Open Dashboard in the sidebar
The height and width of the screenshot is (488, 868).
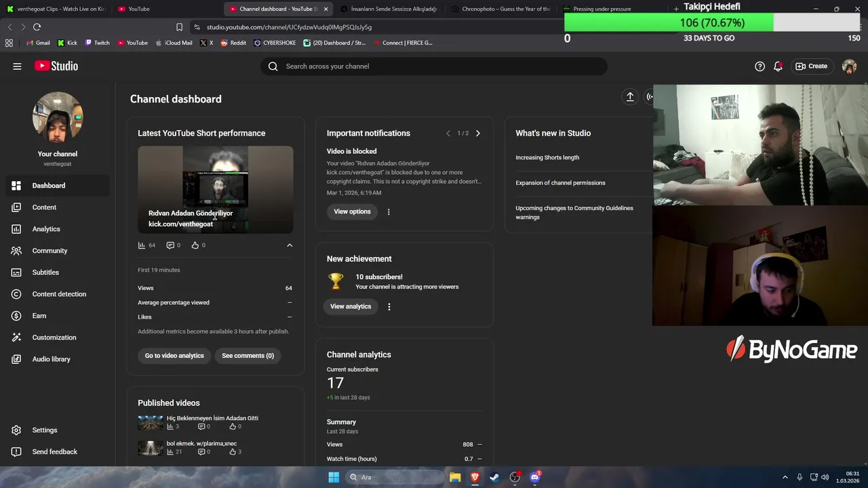[x=58, y=186]
